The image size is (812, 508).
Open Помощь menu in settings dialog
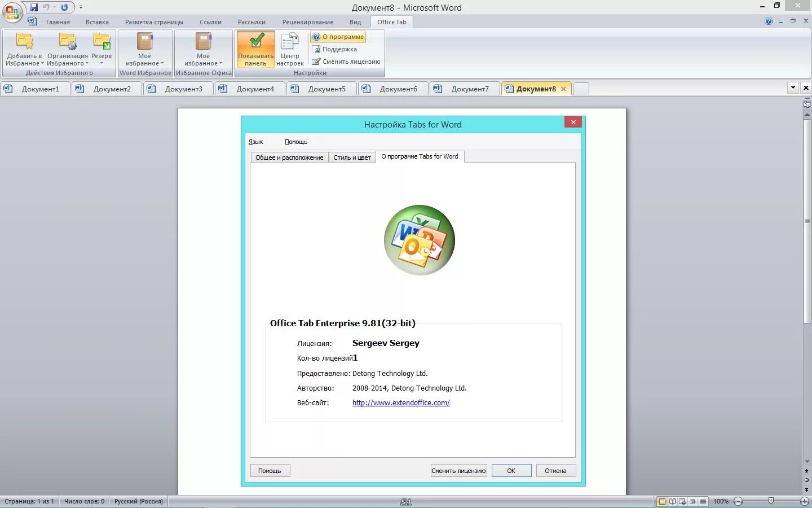(x=296, y=142)
